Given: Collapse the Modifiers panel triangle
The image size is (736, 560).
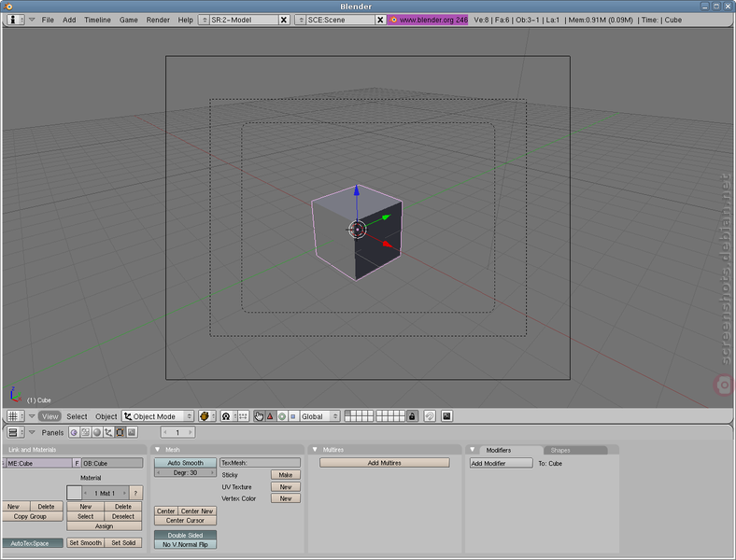Looking at the screenshot, I should tap(473, 449).
